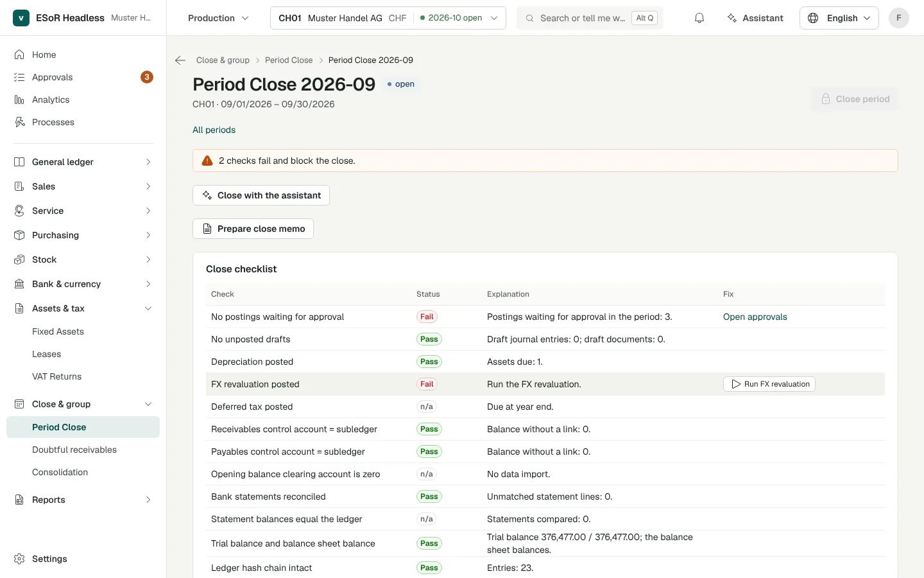Click the Approvals list icon

19,77
